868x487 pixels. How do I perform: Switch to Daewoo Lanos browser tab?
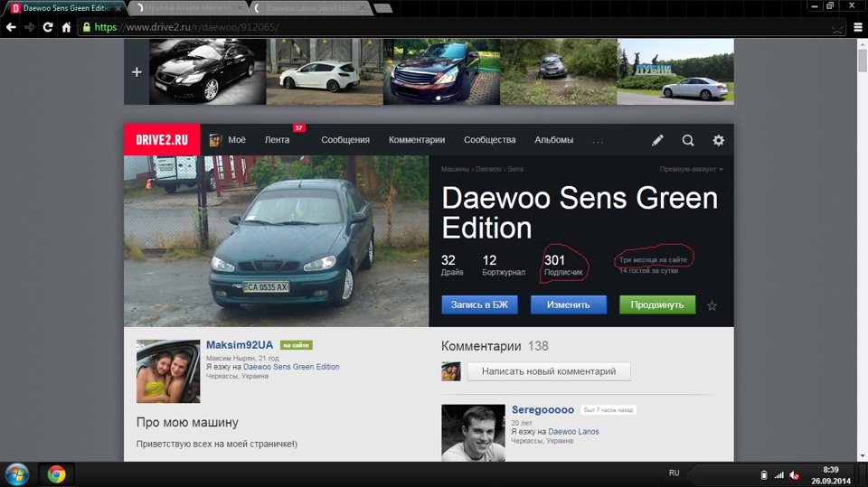coord(312,8)
